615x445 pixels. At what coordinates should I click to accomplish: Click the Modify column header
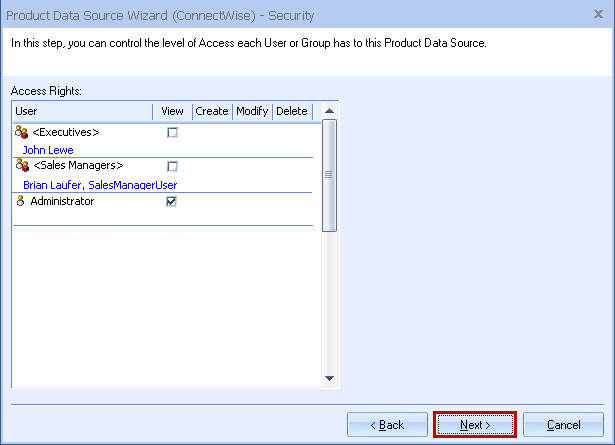(x=252, y=111)
